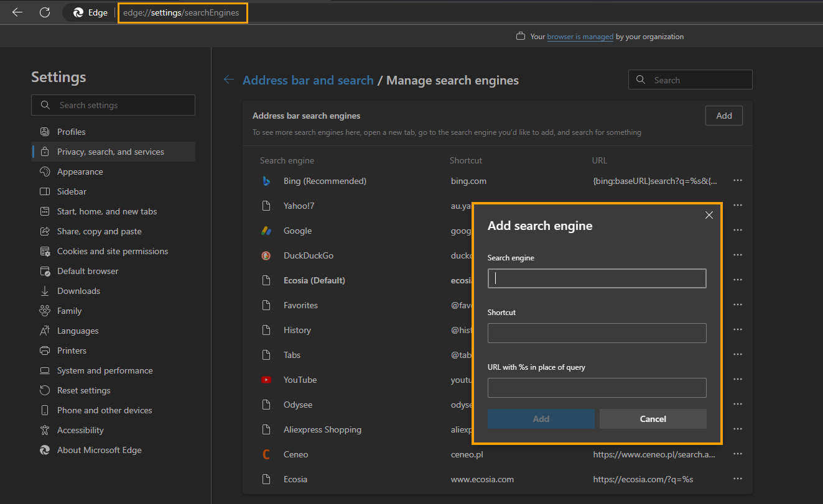Click the browser back arrow
The height and width of the screenshot is (504, 823).
click(x=17, y=12)
